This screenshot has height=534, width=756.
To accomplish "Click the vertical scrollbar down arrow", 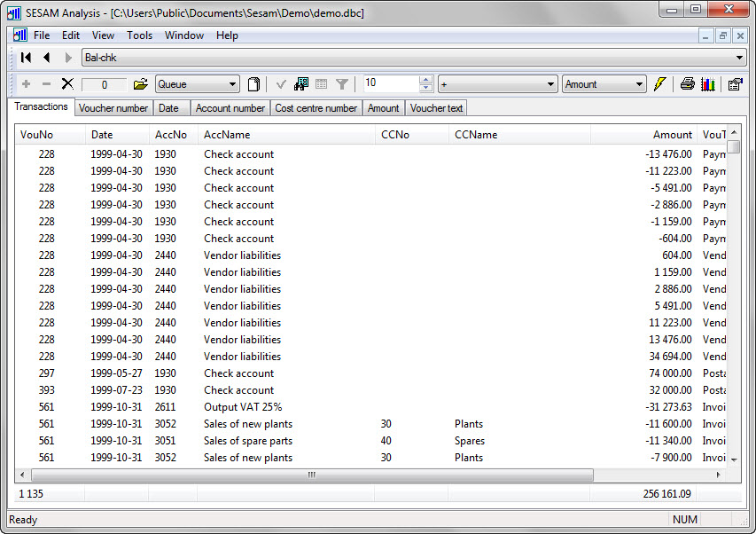I will point(734,459).
